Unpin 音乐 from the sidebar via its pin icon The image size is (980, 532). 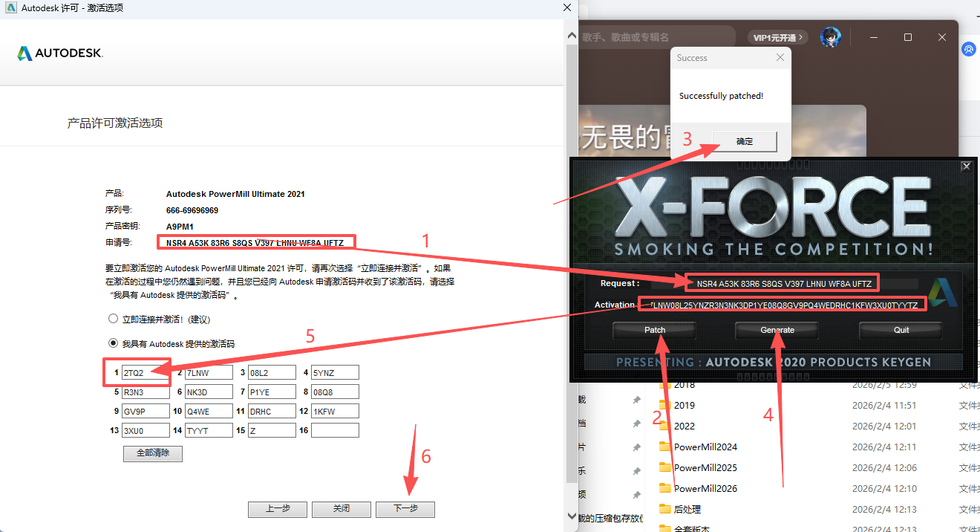(x=637, y=470)
